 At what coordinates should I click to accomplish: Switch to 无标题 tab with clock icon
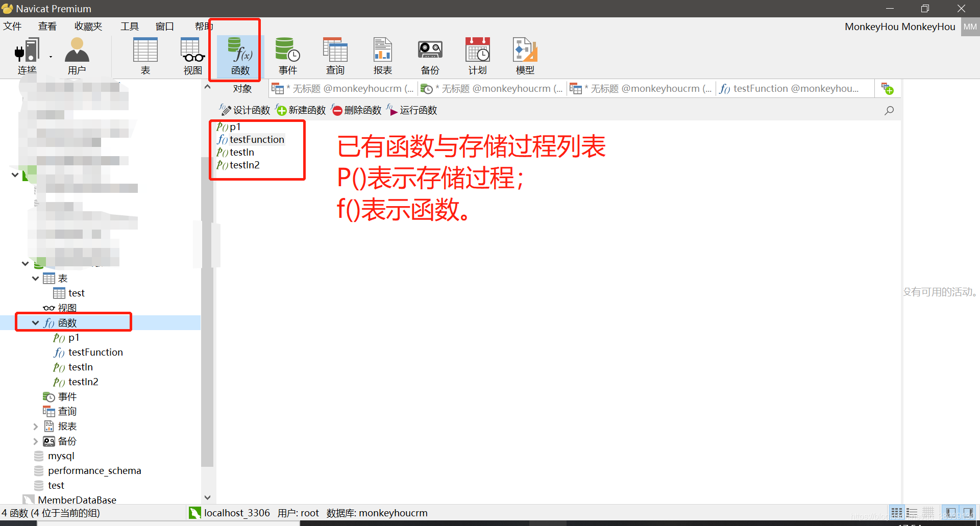point(492,89)
